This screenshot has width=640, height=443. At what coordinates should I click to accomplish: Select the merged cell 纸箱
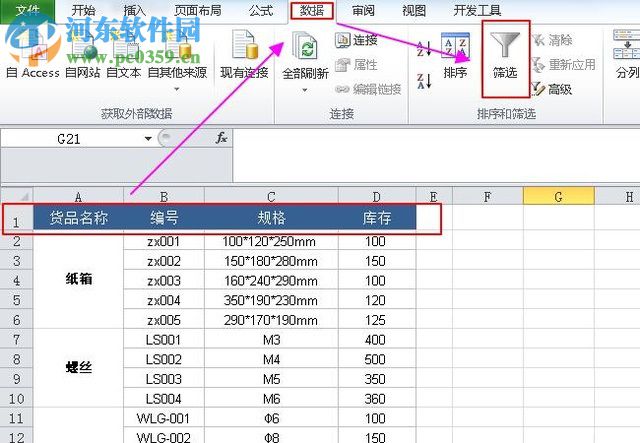[x=78, y=280]
